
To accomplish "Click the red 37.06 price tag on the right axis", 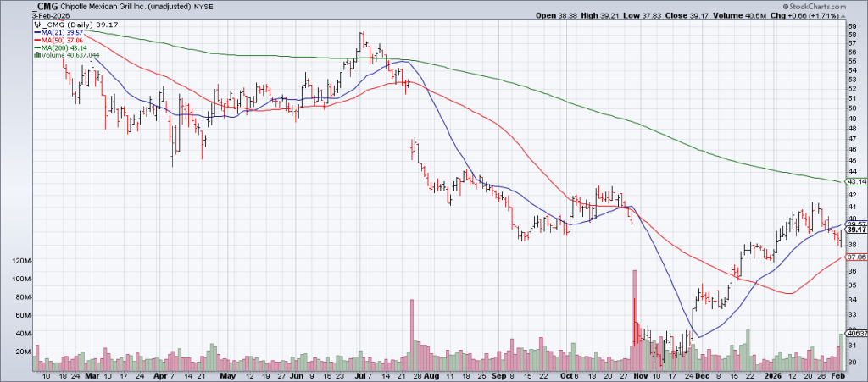I will (855, 257).
